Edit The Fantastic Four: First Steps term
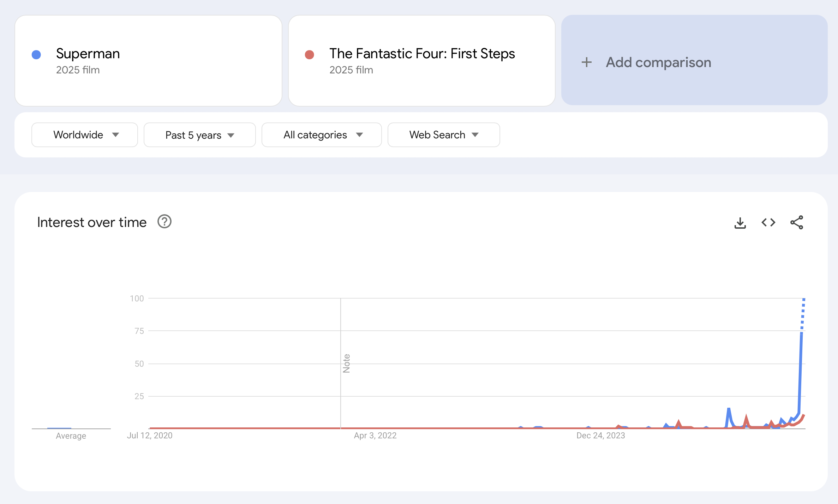Screen dimensions: 838x504 point(422,60)
